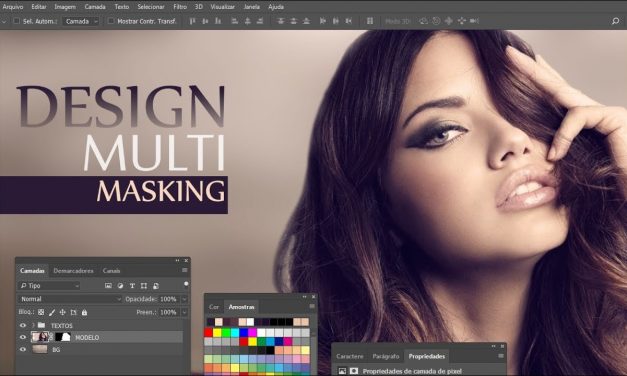Click the distribute bottom edges icon

point(306,21)
